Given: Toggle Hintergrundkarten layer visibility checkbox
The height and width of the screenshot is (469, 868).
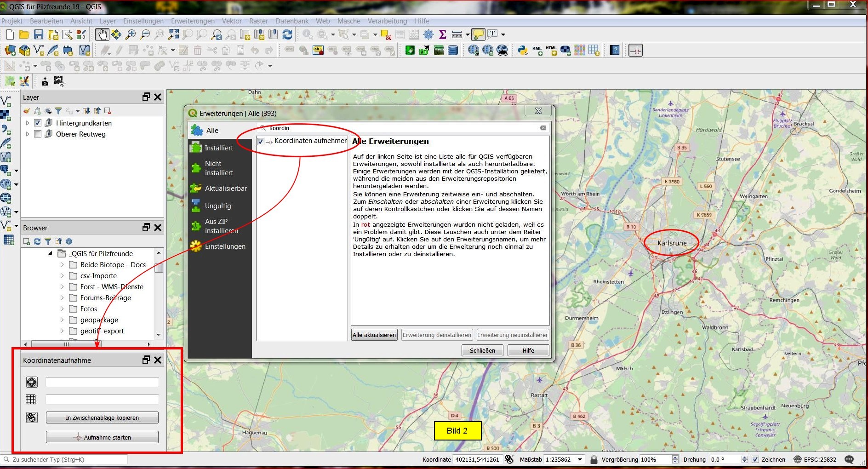Looking at the screenshot, I should (x=38, y=123).
